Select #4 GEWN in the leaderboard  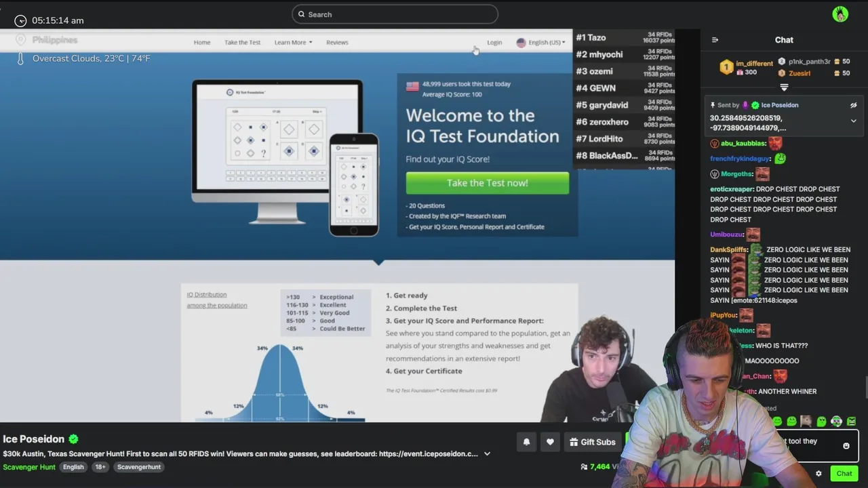(x=625, y=88)
